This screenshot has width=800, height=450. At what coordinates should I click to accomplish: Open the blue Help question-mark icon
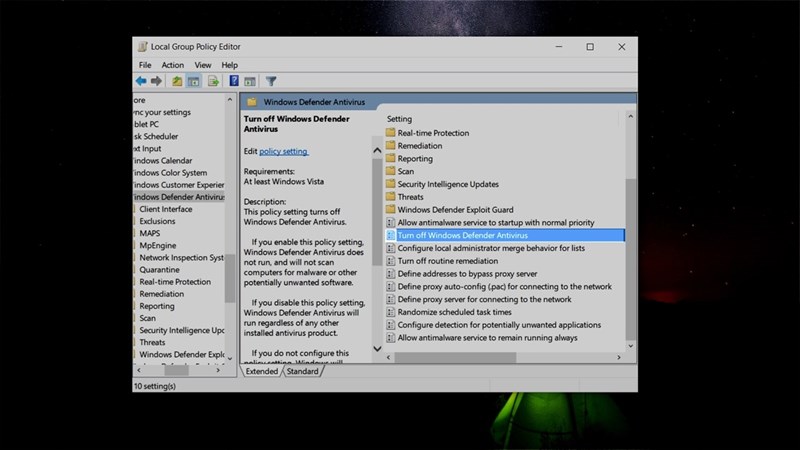234,81
